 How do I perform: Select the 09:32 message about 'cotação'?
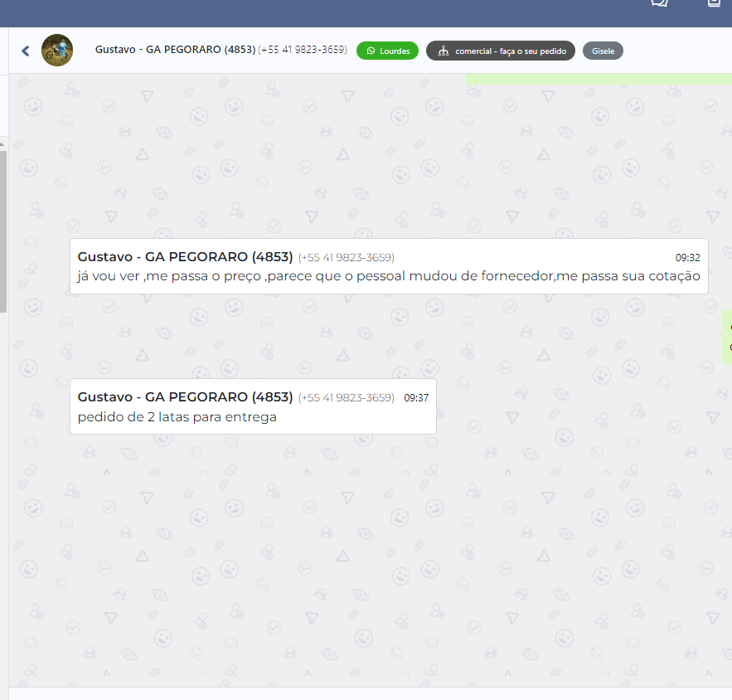(x=389, y=276)
